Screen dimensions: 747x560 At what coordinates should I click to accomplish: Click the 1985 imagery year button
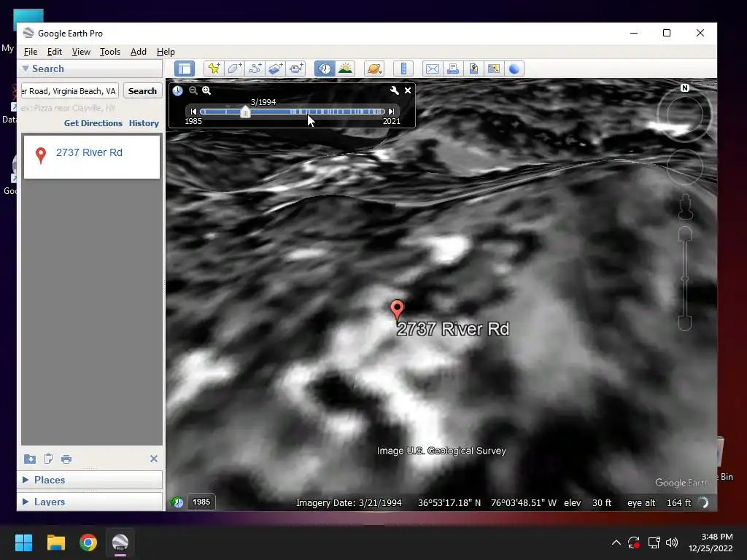201,502
